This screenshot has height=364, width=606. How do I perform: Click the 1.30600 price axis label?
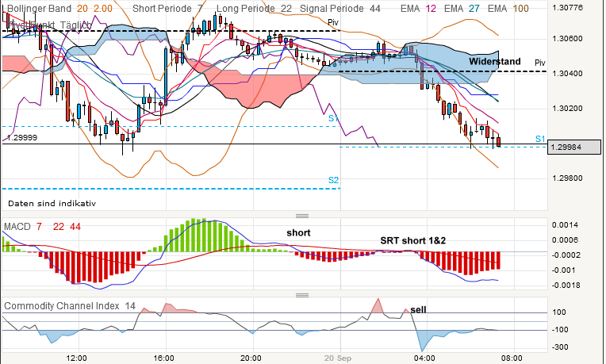tap(568, 39)
